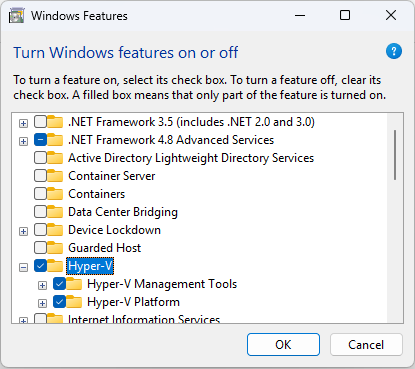
Task: Expand the .NET Framework 3.5 node
Action: tap(23, 124)
